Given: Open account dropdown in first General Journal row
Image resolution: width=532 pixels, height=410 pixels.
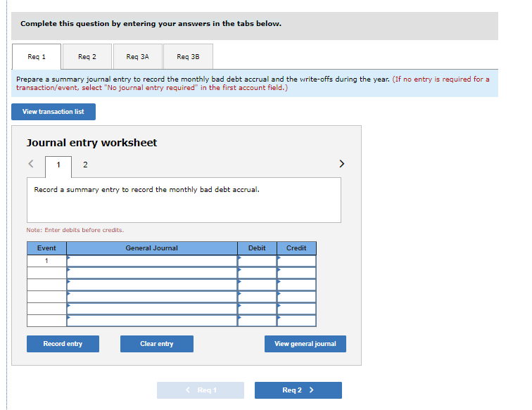Looking at the screenshot, I should pyautogui.click(x=152, y=261).
